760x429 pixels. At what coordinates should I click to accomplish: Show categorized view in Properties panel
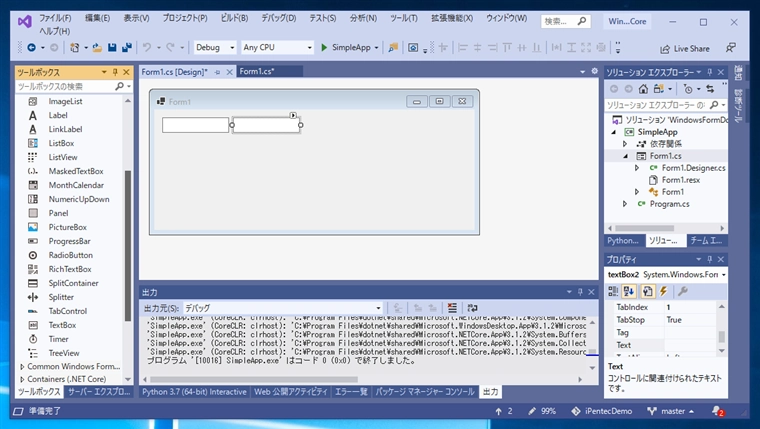click(613, 291)
